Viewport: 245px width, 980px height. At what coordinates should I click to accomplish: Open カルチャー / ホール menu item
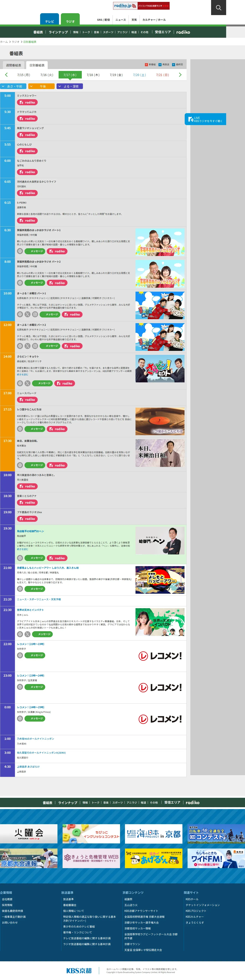tap(154, 20)
